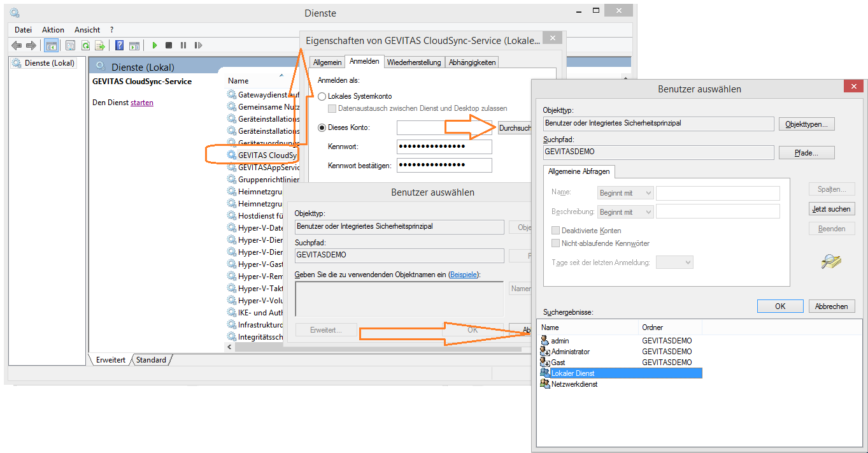This screenshot has width=868, height=453.
Task: Click the gear icon beside Gruppenrichtlinien
Action: point(232,180)
